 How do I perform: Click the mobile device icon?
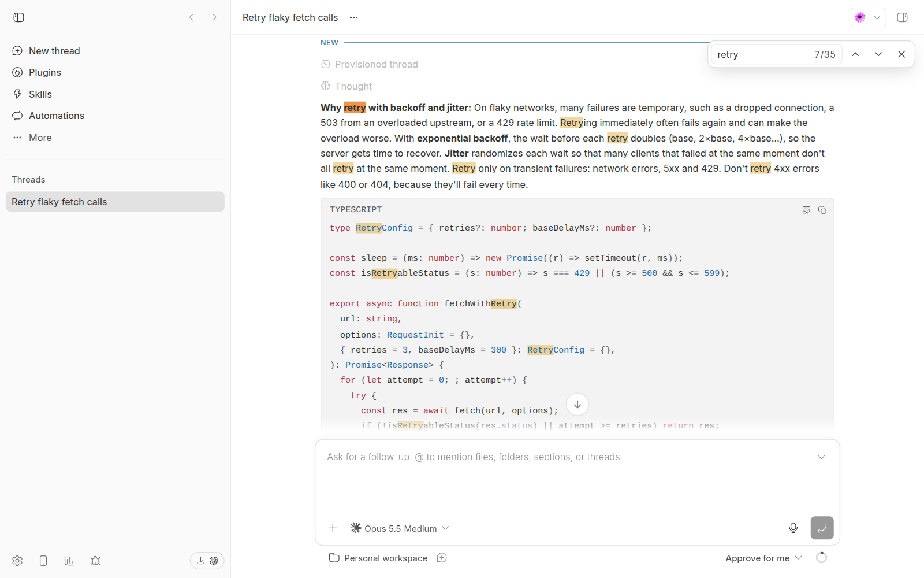click(43, 561)
